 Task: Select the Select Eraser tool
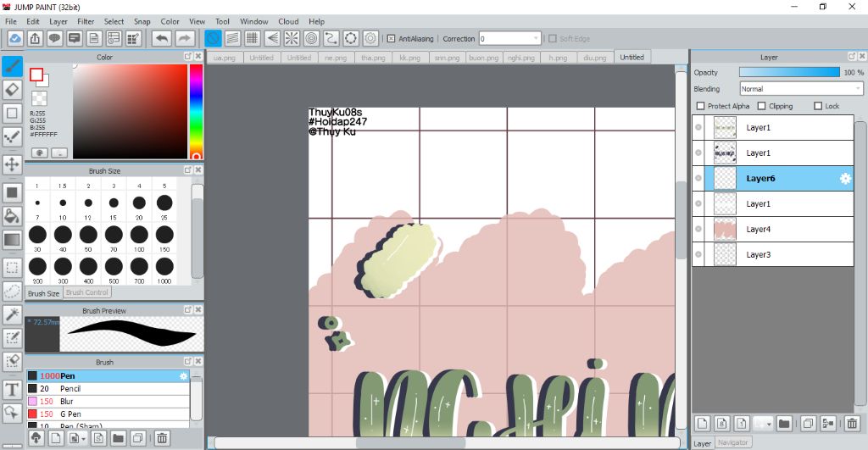12,361
